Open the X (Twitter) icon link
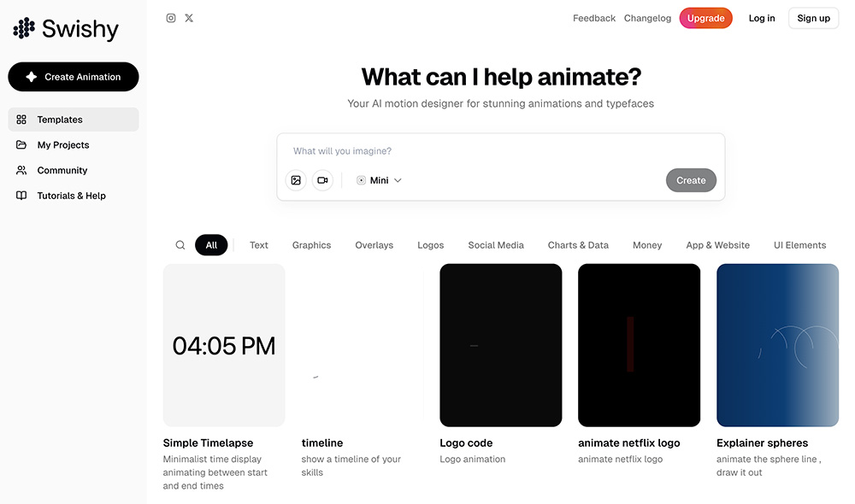Screen dimensions: 855x504 click(x=189, y=18)
